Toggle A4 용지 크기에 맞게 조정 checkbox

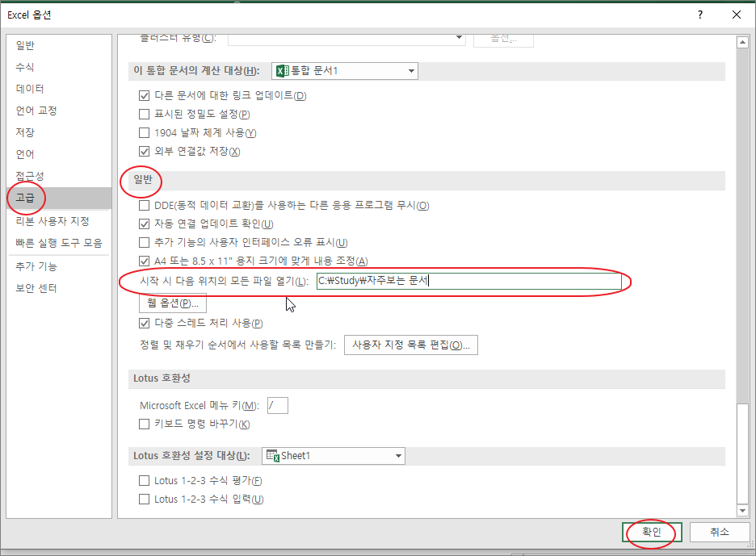pyautogui.click(x=144, y=261)
